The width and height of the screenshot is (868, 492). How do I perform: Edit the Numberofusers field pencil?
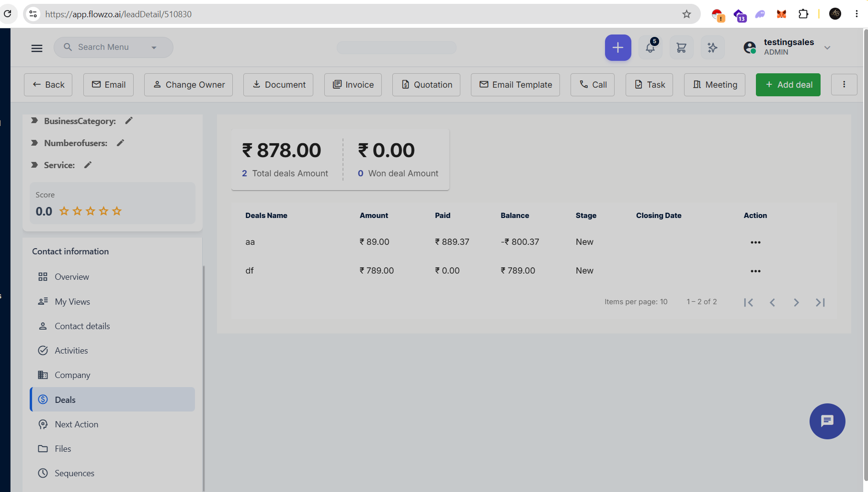[x=121, y=143]
